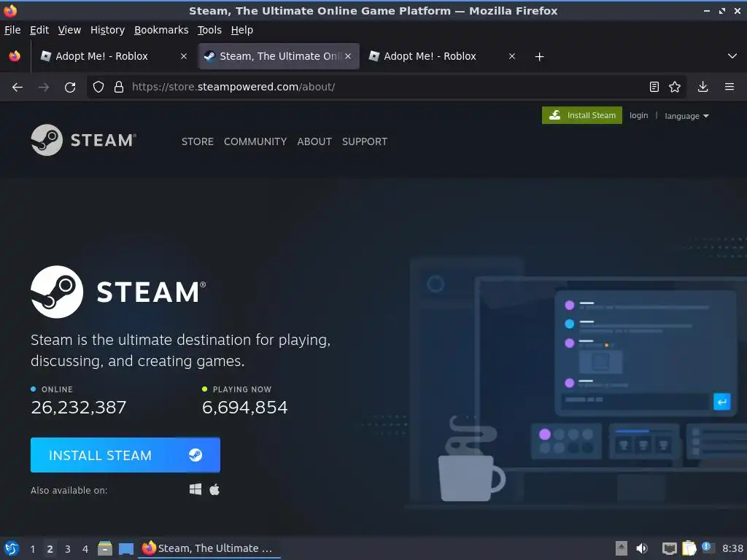Screen dimensions: 747x560
Task: Click the online count 26,232,387
Action: (x=79, y=407)
